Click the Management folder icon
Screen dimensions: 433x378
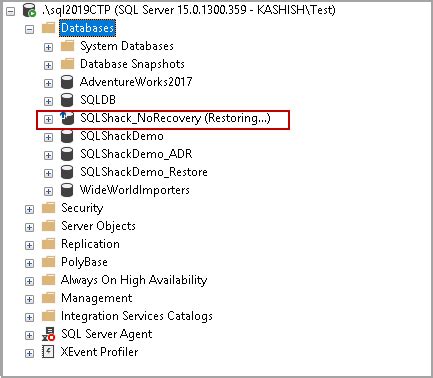pos(48,298)
